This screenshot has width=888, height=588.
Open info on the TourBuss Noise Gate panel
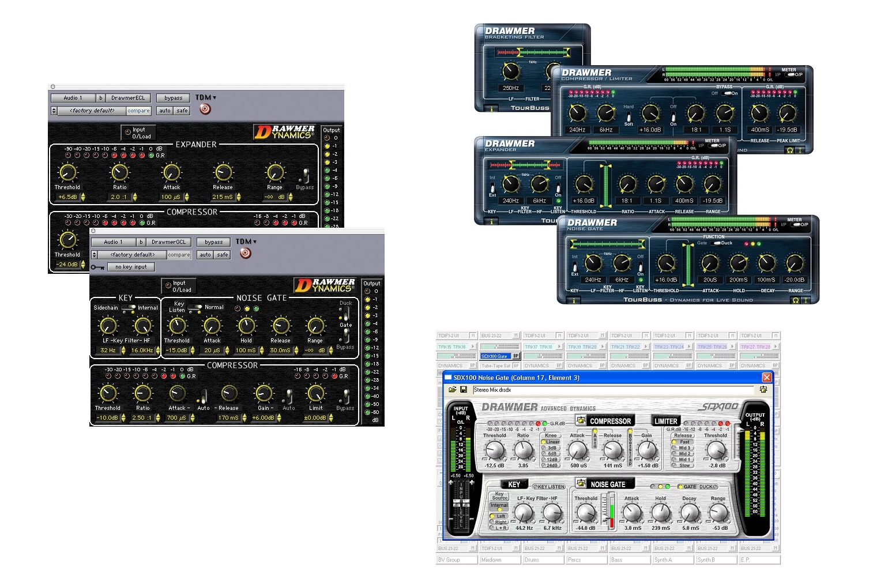[574, 300]
